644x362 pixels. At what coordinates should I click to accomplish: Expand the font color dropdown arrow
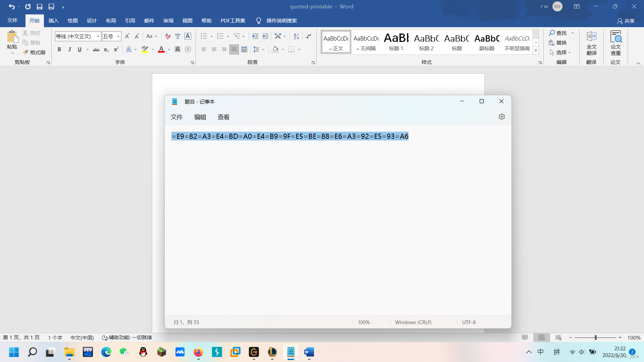169,50
